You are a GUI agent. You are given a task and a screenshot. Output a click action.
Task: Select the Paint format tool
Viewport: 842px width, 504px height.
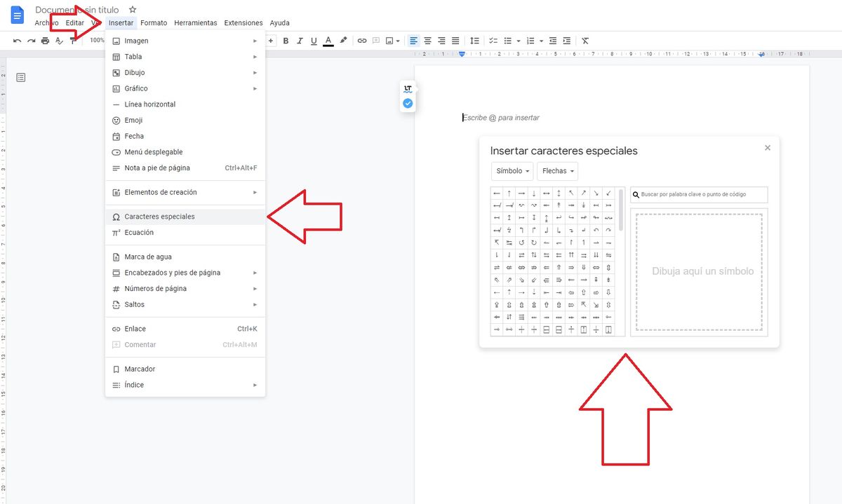73,40
